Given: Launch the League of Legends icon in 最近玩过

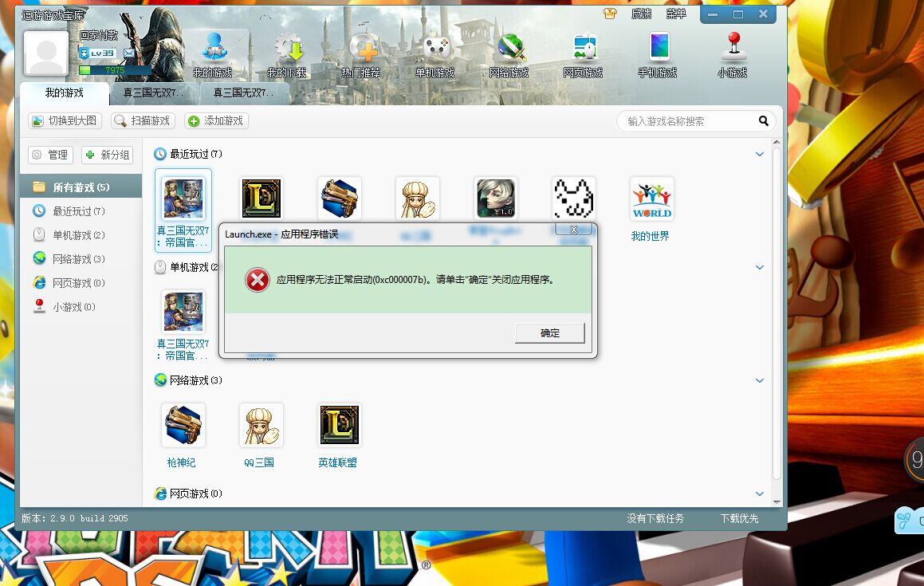Looking at the screenshot, I should [x=261, y=199].
